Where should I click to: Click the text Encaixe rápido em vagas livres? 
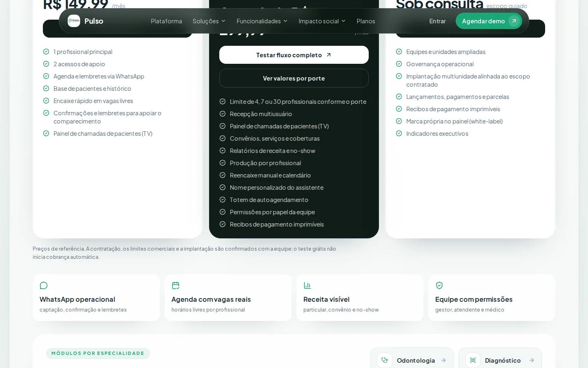(x=93, y=101)
